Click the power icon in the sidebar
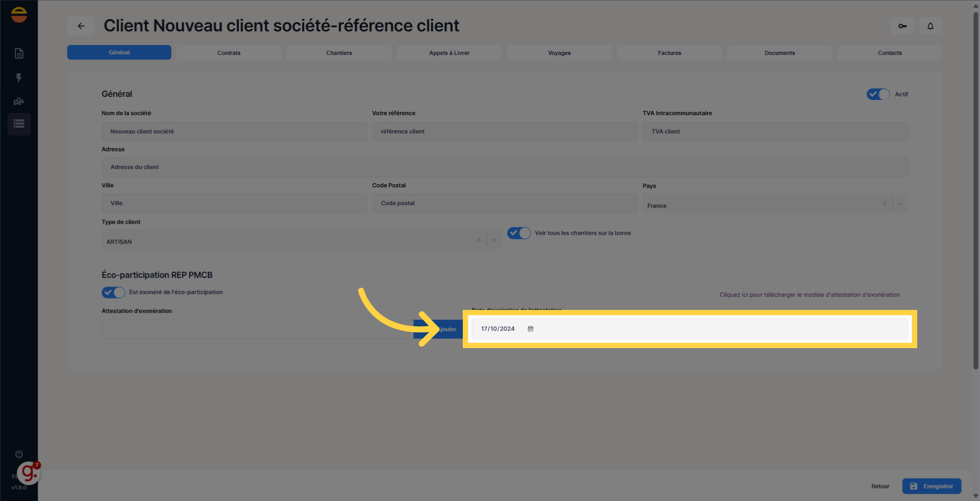This screenshot has height=501, width=980. [x=19, y=454]
